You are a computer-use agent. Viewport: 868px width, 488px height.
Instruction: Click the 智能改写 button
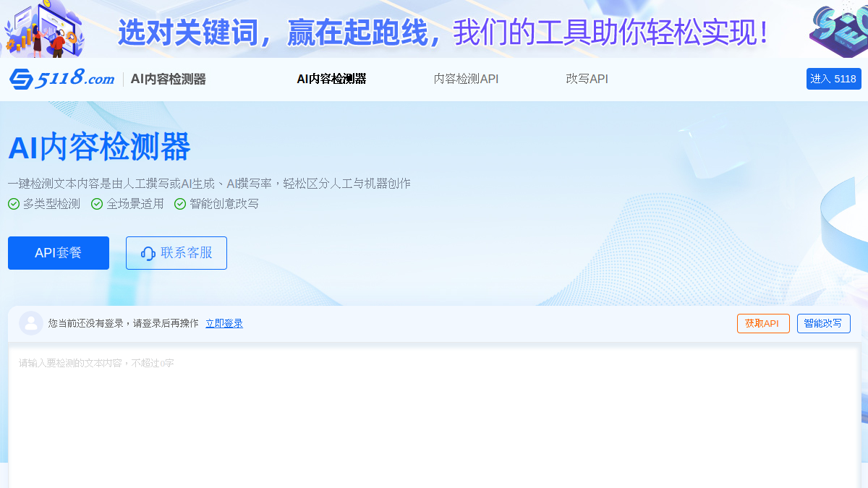pyautogui.click(x=823, y=323)
